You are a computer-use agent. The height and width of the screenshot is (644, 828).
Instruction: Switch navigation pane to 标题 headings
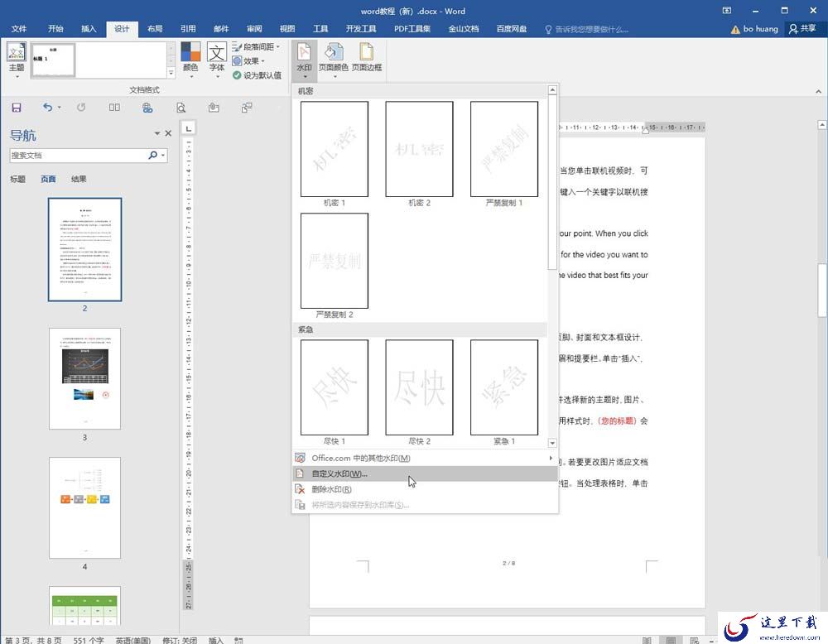tap(17, 179)
